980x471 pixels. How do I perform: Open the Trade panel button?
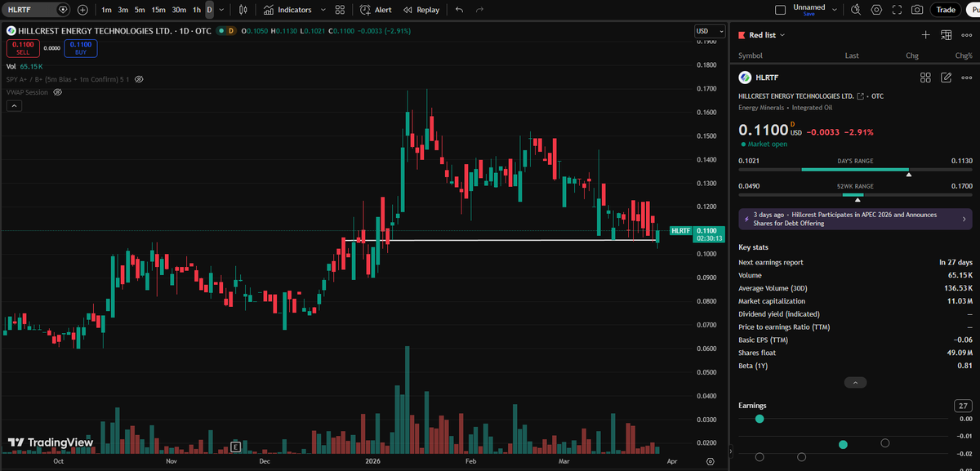click(946, 10)
